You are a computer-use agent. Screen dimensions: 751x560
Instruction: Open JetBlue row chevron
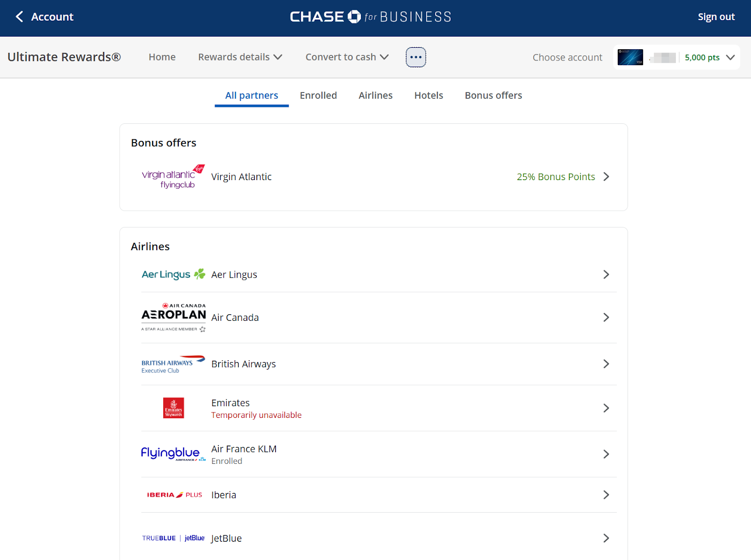[x=606, y=538]
